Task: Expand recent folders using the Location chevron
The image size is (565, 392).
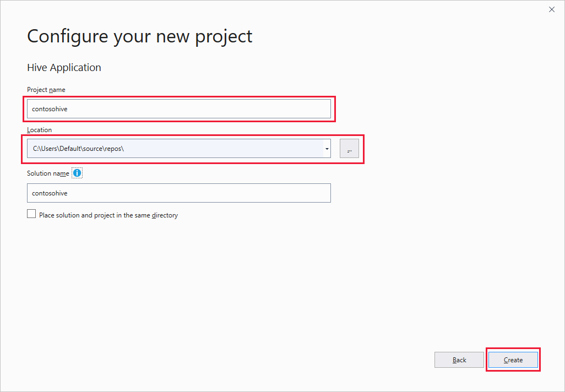Action: coord(327,148)
